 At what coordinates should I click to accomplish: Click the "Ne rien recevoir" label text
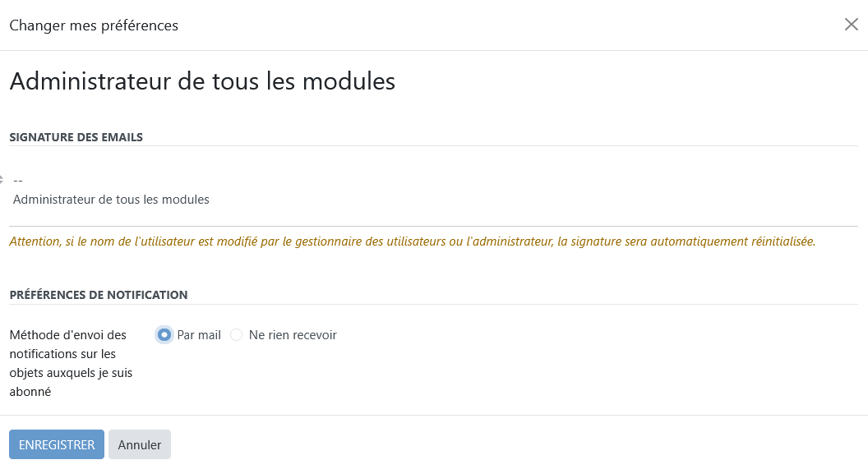[x=293, y=335]
